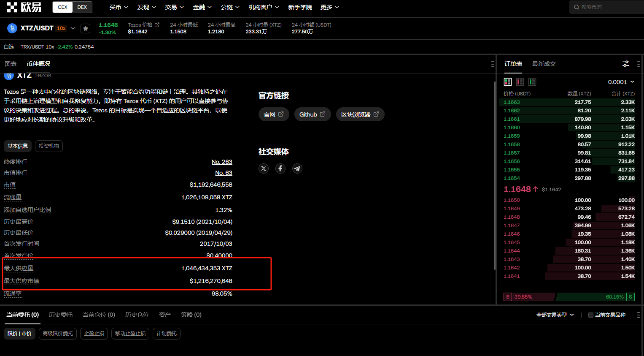Click the No. 63 market cap rank link
This screenshot has width=644, height=356.
[x=224, y=173]
